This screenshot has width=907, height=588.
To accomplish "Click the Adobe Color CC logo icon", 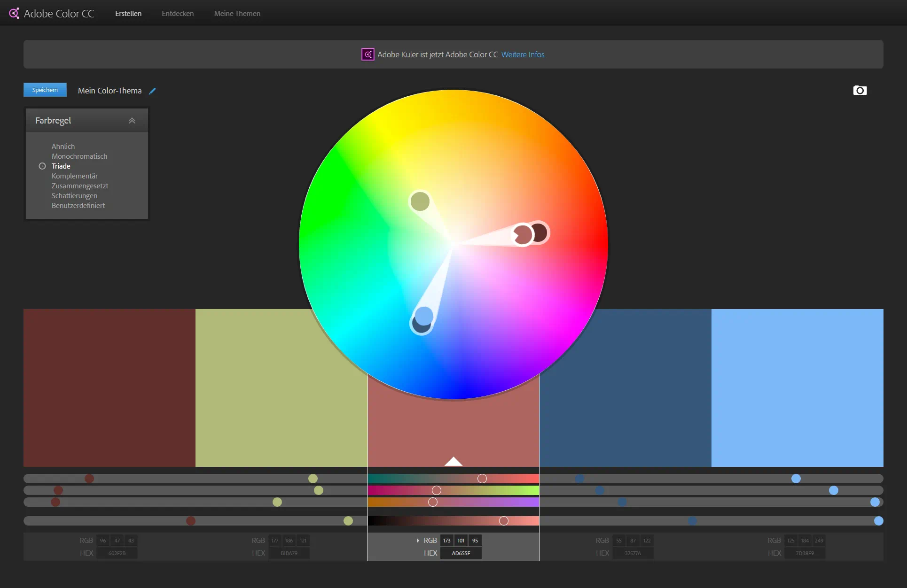I will (14, 13).
